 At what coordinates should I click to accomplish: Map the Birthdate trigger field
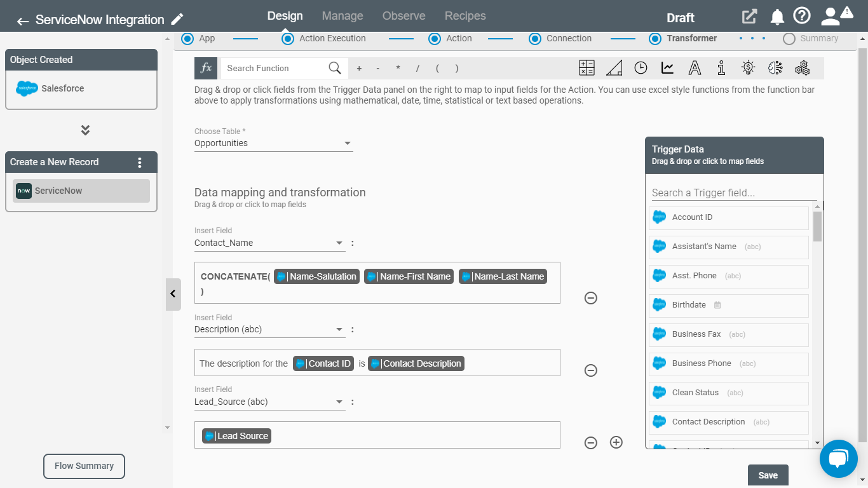click(729, 305)
